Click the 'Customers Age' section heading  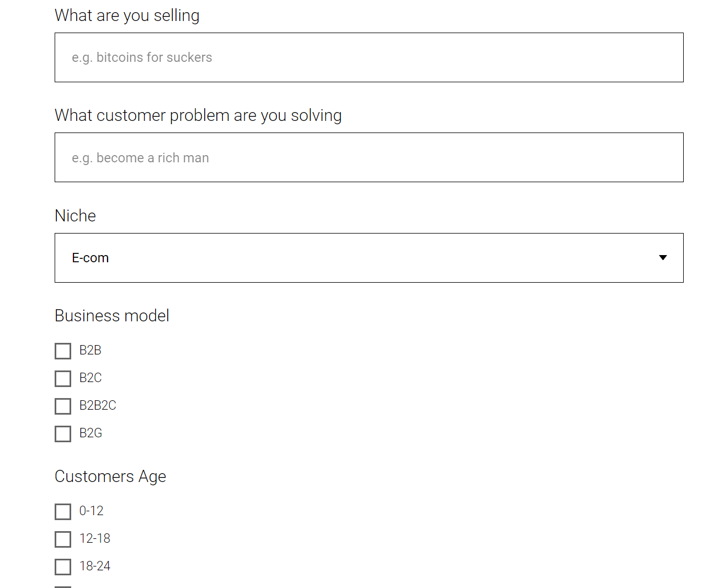[110, 476]
